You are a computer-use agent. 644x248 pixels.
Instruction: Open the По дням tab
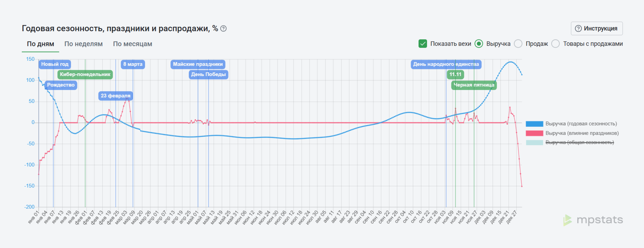pos(40,44)
